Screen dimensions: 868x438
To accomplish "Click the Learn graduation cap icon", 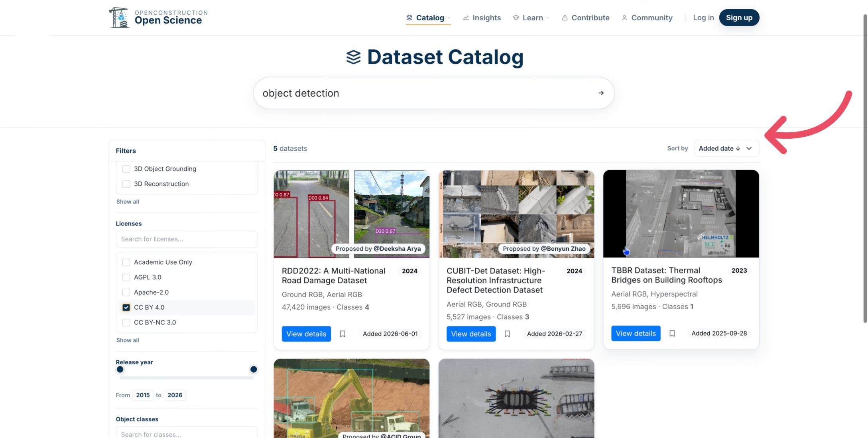I will (x=516, y=18).
